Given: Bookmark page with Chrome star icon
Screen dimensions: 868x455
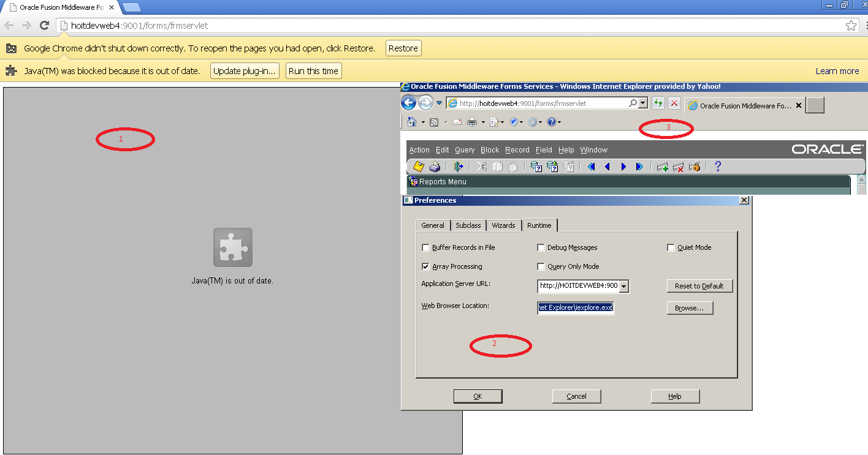Looking at the screenshot, I should [x=851, y=26].
